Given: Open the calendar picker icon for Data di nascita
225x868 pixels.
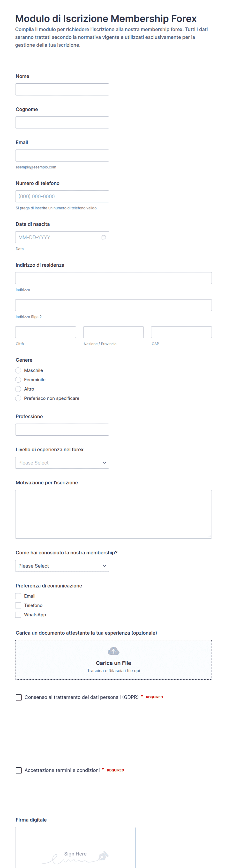Looking at the screenshot, I should pyautogui.click(x=104, y=237).
